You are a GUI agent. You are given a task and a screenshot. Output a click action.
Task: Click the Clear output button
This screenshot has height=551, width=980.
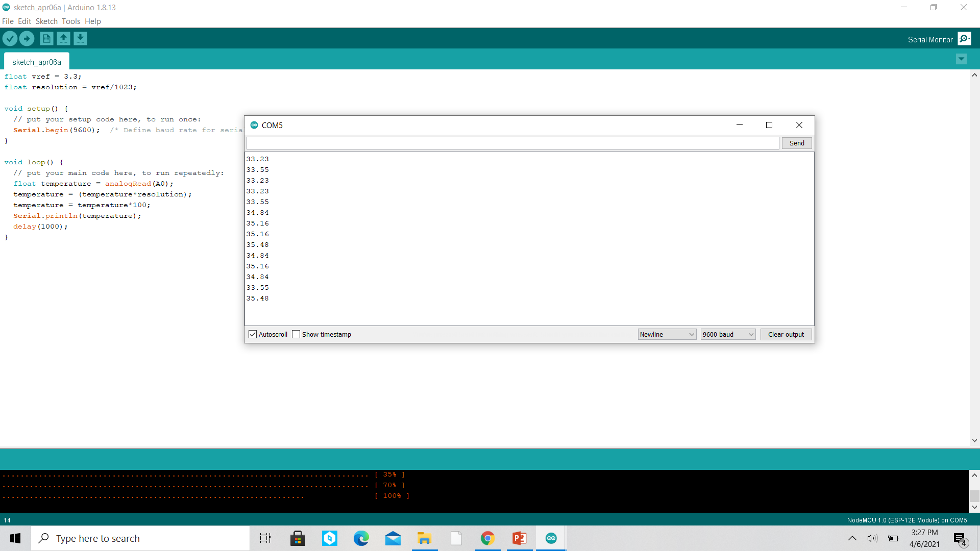[786, 334]
